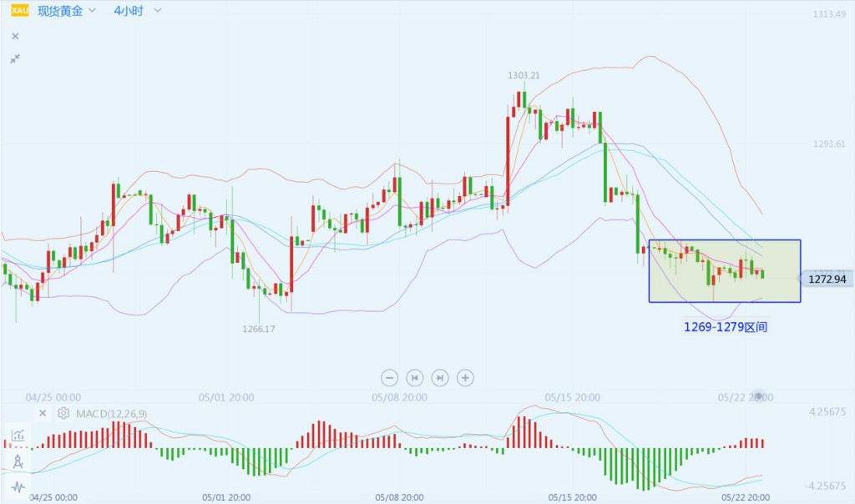This screenshot has height=504, width=855.
Task: Jump to the earliest candles with skip-back button
Action: pos(415,377)
